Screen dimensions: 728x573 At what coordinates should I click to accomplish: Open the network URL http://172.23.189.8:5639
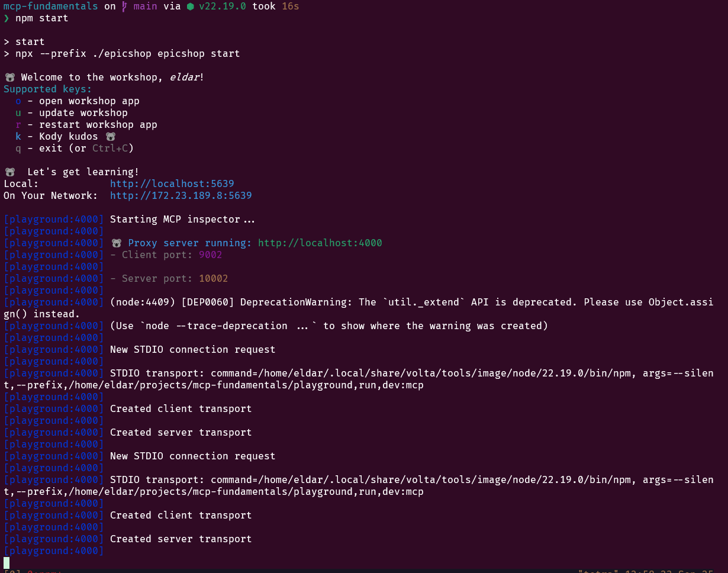(181, 196)
